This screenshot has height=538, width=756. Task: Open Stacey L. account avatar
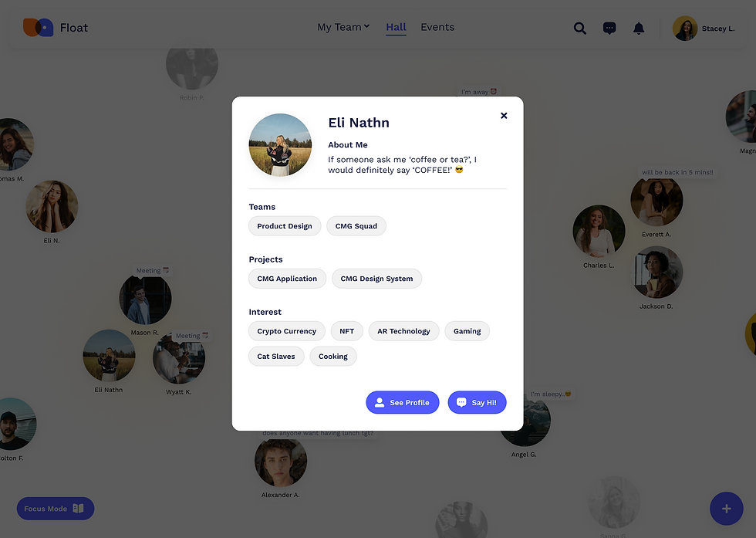click(685, 29)
